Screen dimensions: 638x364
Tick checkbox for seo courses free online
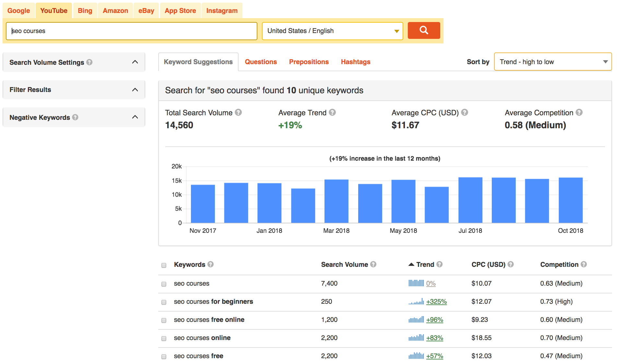click(164, 320)
